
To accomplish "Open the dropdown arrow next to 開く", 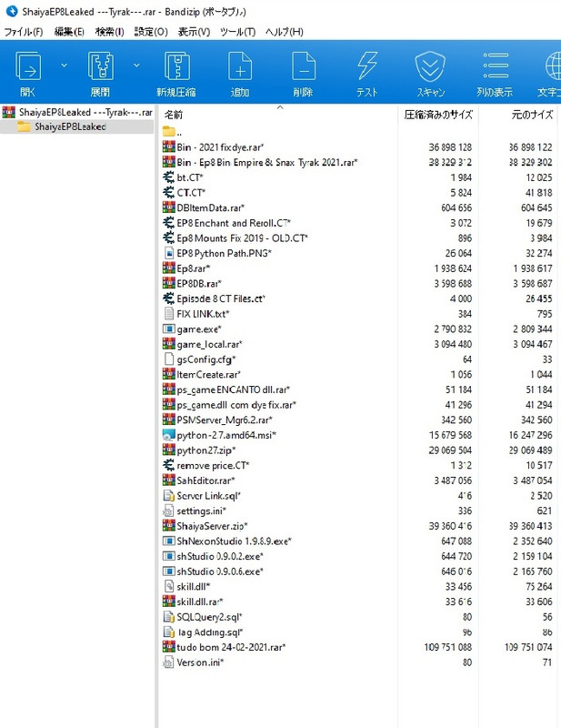I will (x=64, y=66).
